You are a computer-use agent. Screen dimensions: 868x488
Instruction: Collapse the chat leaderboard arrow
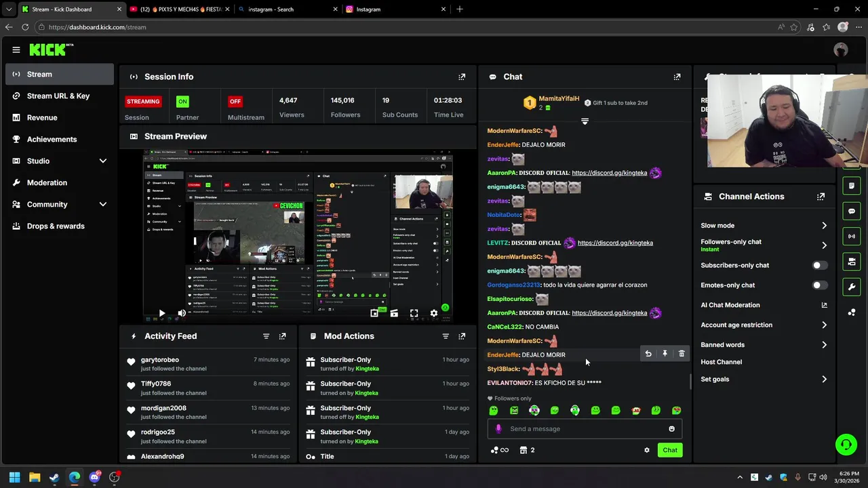click(585, 121)
